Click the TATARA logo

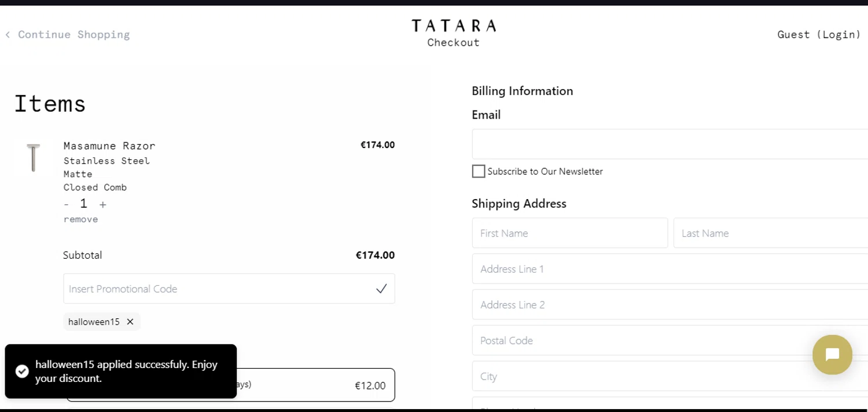tap(454, 25)
